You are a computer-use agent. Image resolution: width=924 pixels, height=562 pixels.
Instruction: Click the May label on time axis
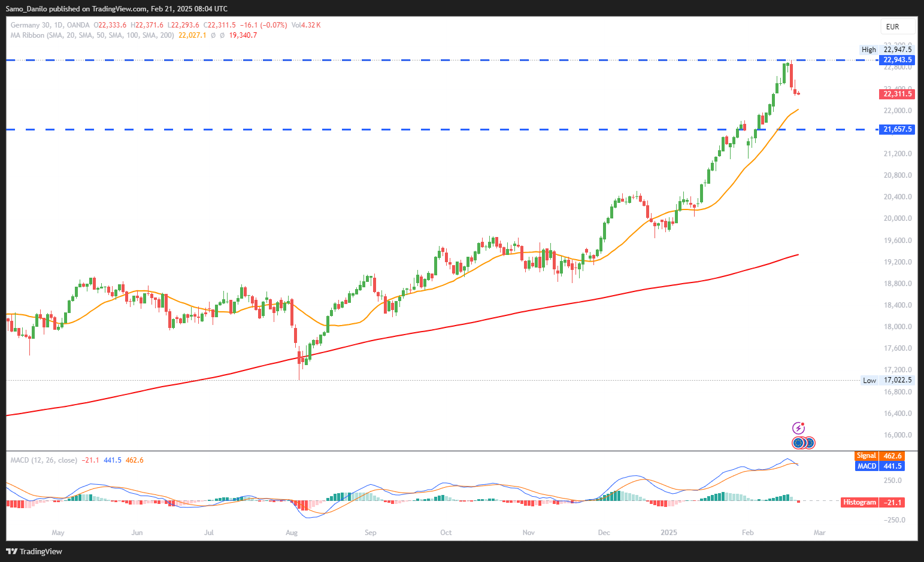[x=58, y=533]
